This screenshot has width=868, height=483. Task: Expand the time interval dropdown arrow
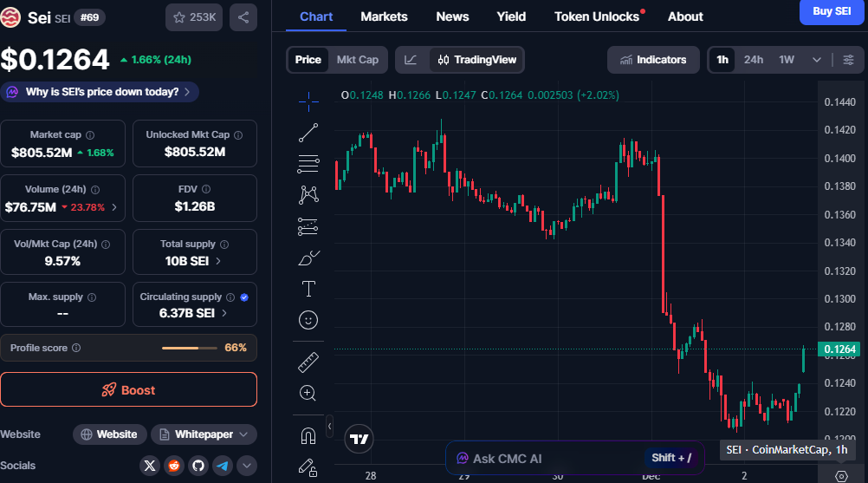(816, 60)
